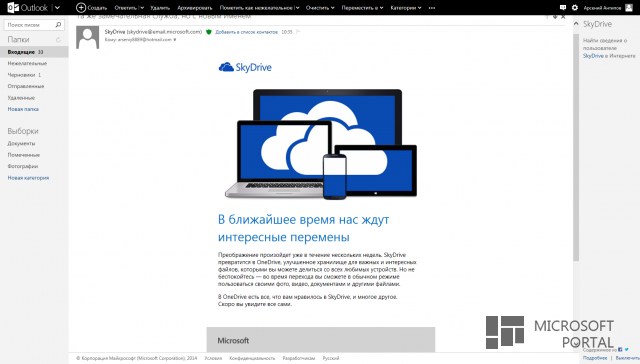Open the app switcher arrow beside Outlook

(58, 7)
